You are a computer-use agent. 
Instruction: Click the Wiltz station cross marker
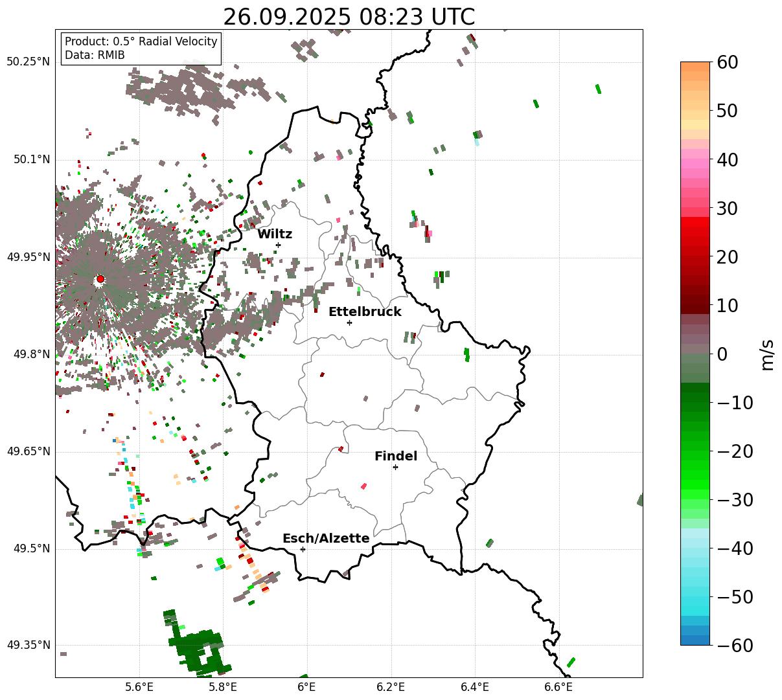click(x=278, y=245)
